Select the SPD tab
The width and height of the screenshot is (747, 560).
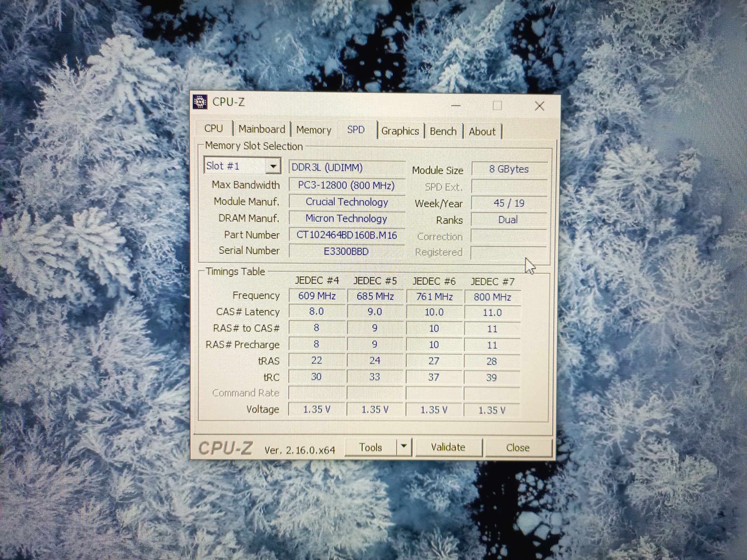coord(356,130)
